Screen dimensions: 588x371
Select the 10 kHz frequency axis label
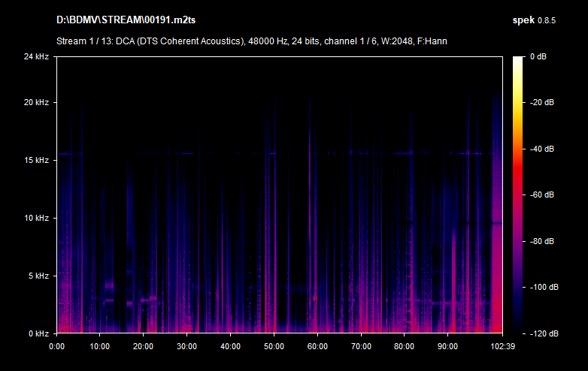36,218
